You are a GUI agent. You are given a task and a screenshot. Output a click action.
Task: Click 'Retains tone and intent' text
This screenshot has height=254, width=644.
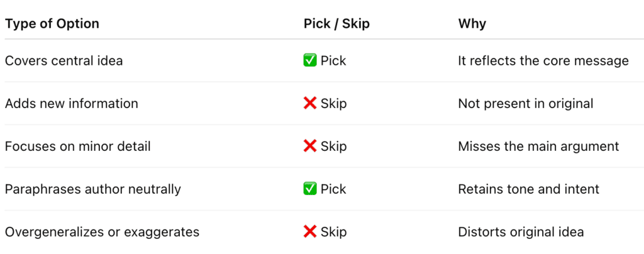pyautogui.click(x=528, y=189)
